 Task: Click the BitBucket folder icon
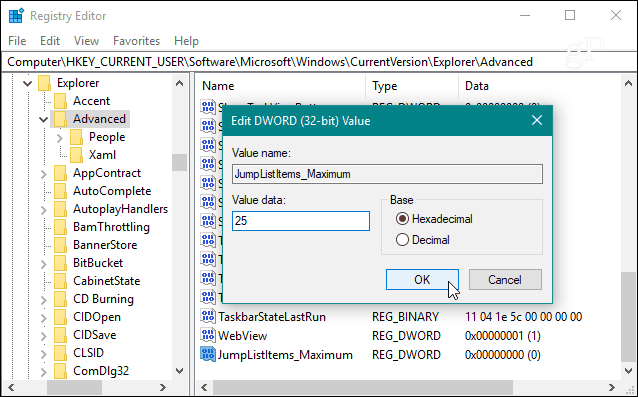point(60,263)
